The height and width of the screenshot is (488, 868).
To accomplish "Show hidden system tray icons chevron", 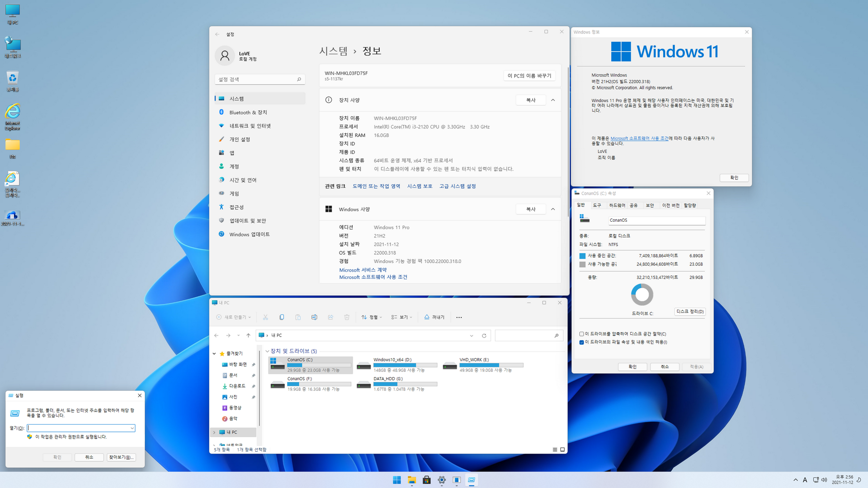I will (795, 480).
